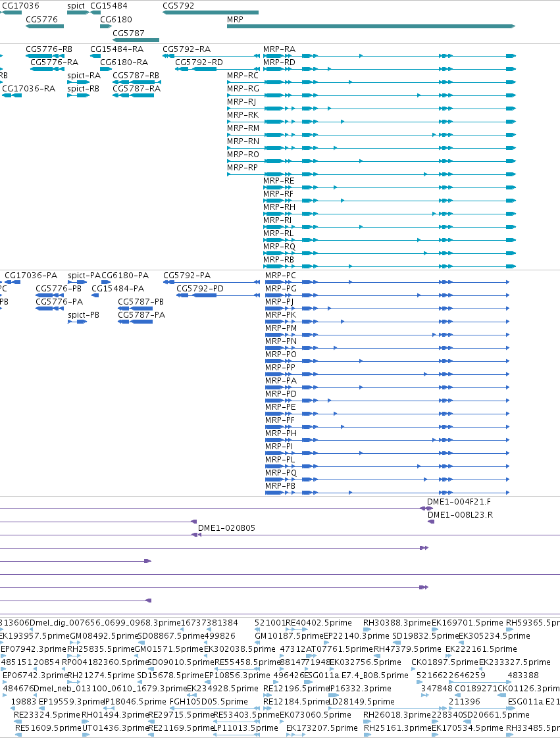Select transcript label CG5792-RA
The height and width of the screenshot is (738, 560).
point(186,49)
